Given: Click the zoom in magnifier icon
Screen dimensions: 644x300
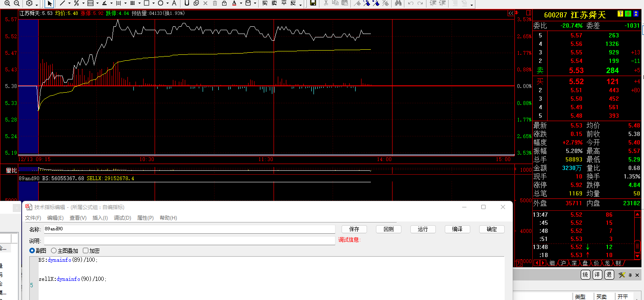Looking at the screenshot, I should [x=8, y=3].
